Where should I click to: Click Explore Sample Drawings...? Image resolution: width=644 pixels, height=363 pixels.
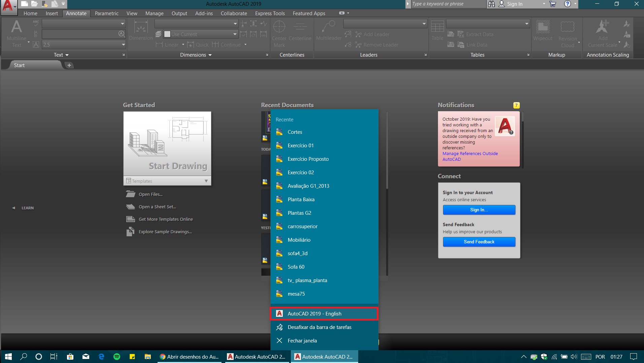165,232
